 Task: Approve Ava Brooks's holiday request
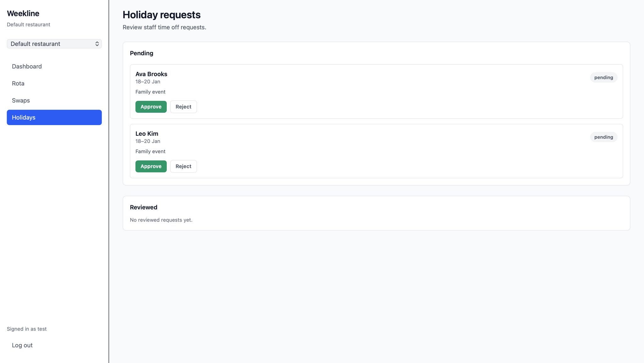[151, 107]
